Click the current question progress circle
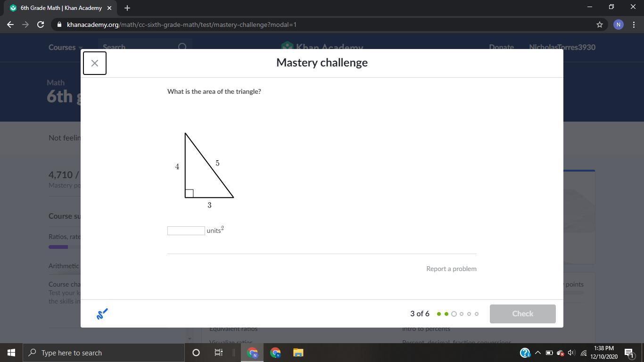This screenshot has height=362, width=644. coord(454,314)
